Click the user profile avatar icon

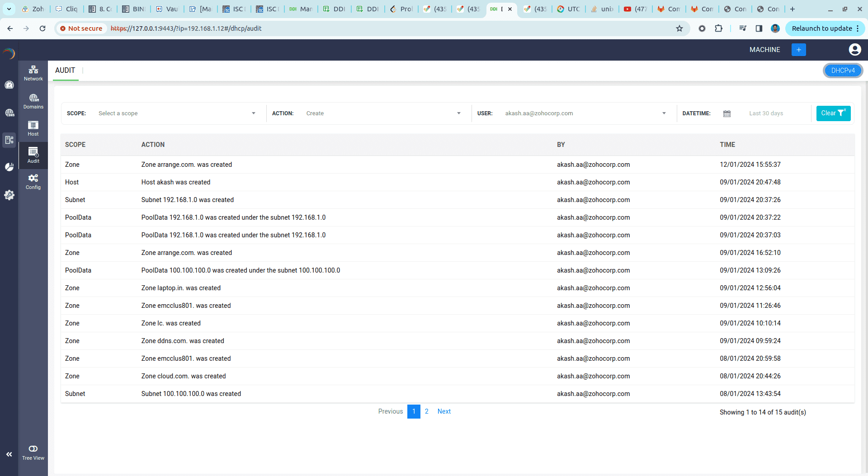[854, 50]
